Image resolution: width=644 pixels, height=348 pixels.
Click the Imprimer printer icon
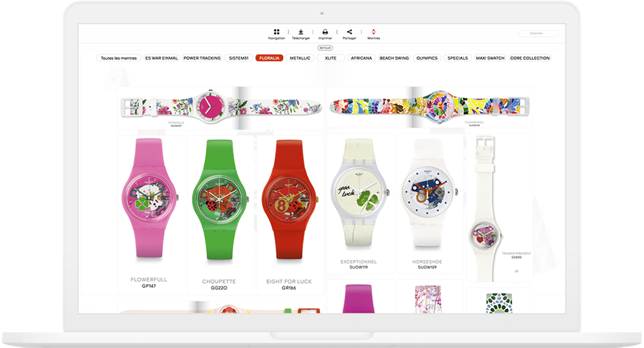325,32
